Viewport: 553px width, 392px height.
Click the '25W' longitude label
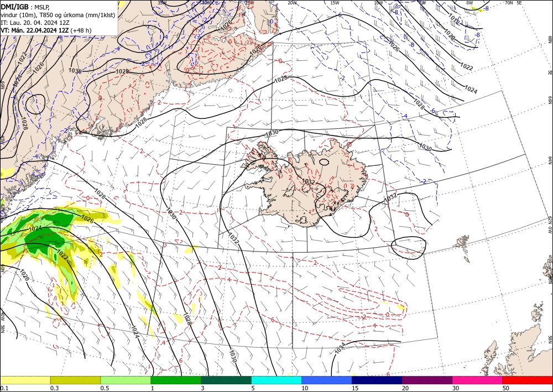[x=249, y=3]
